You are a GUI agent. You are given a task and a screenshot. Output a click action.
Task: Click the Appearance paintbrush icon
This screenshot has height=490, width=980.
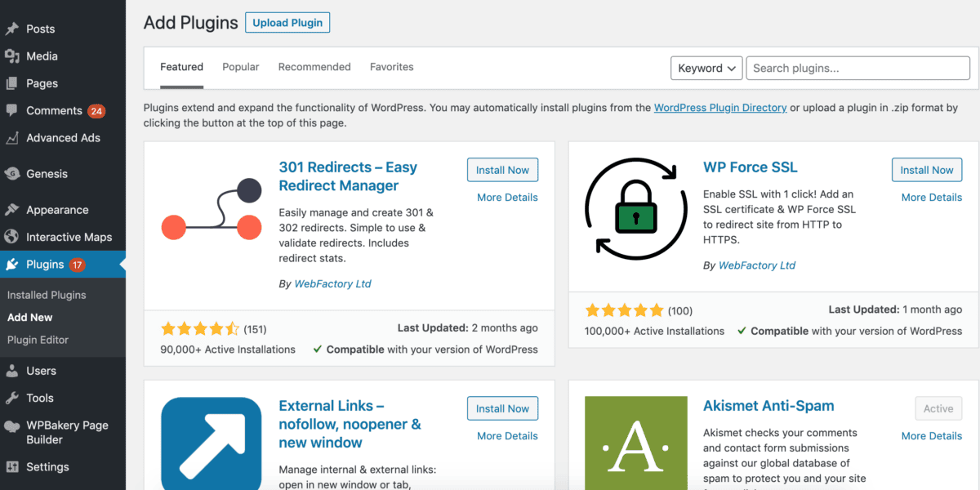click(x=12, y=210)
